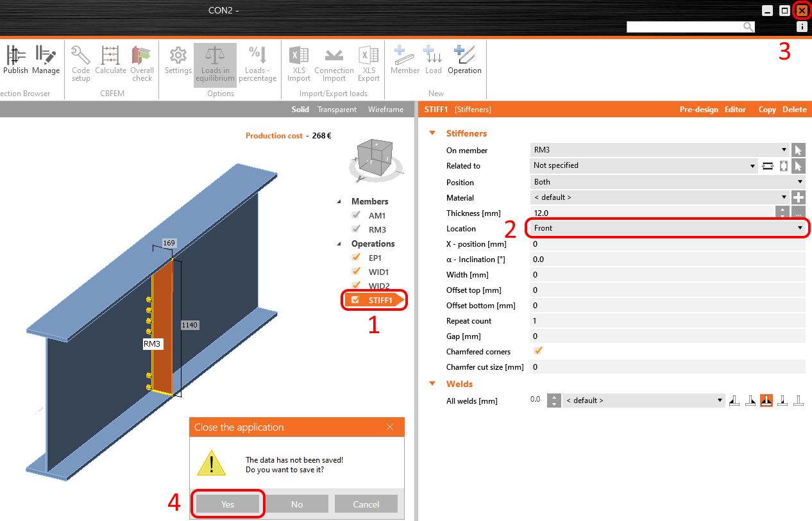The width and height of the screenshot is (812, 521).
Task: Uncheck the Chamfered corners checkbox
Action: point(539,351)
